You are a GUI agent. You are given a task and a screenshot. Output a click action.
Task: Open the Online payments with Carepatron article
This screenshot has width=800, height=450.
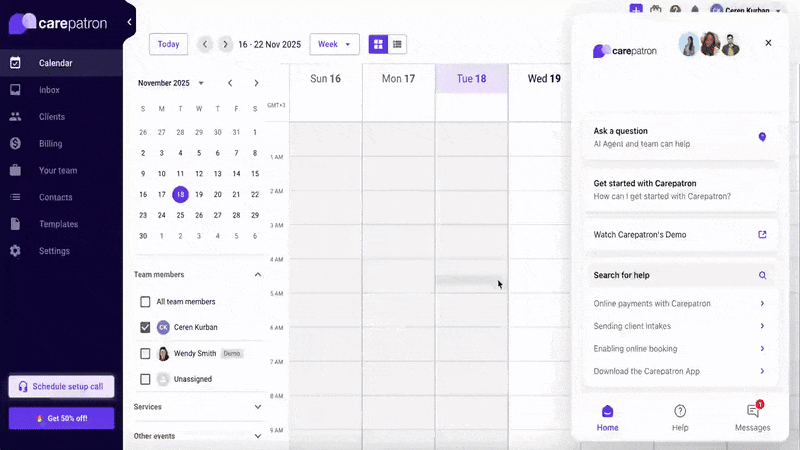680,304
